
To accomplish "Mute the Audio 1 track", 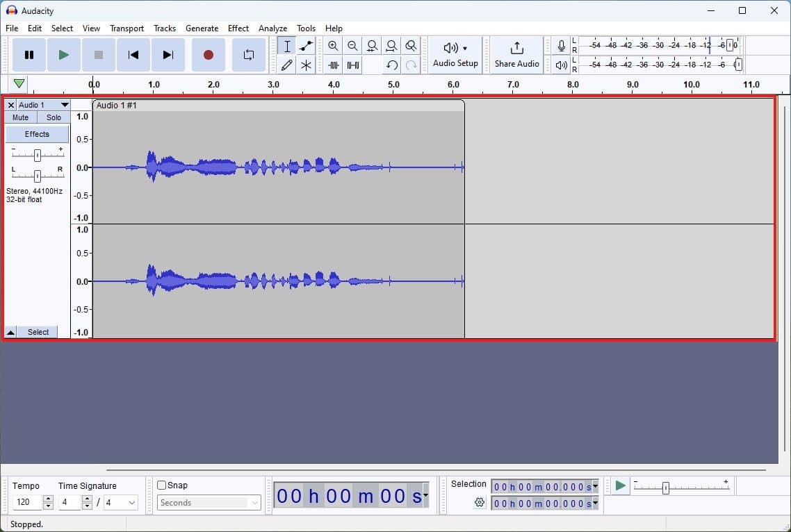I will (21, 117).
